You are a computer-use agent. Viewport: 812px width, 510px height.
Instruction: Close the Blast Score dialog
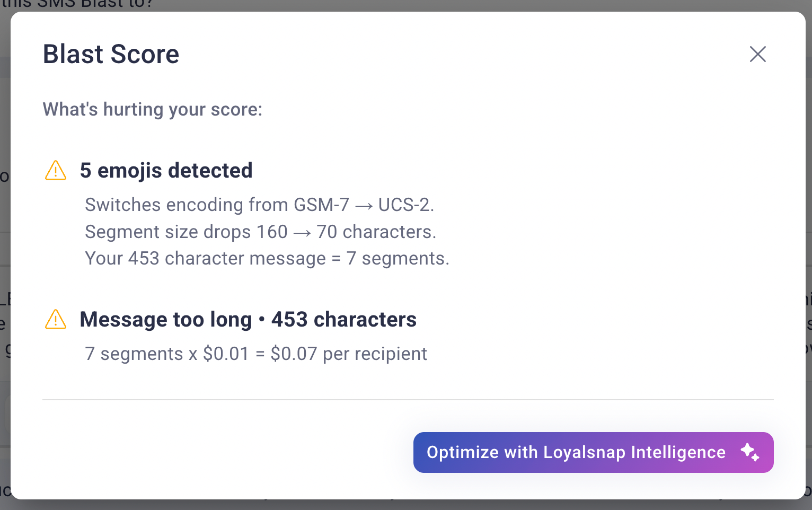coord(758,54)
